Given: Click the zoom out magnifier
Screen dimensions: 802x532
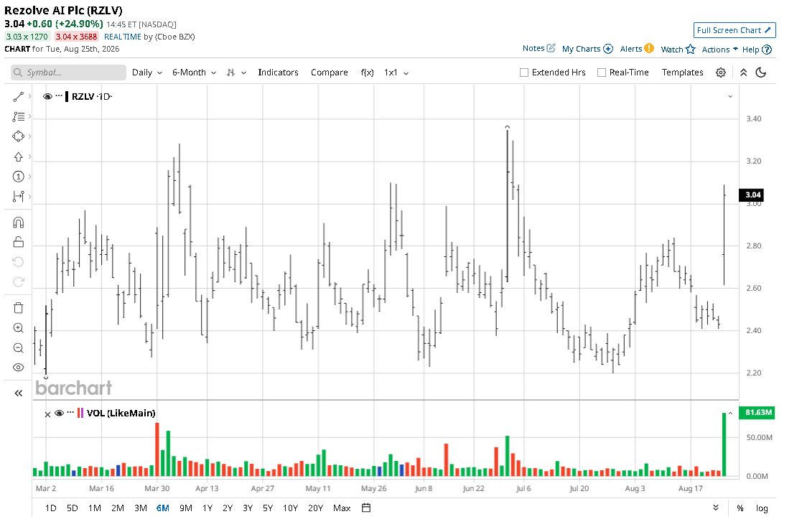Looking at the screenshot, I should (x=19, y=347).
